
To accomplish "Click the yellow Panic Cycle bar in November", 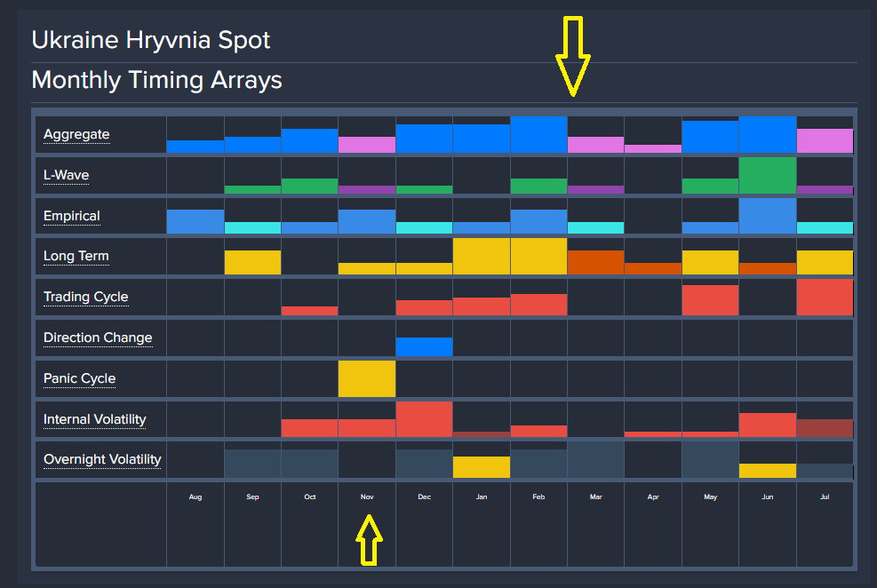I will click(367, 379).
